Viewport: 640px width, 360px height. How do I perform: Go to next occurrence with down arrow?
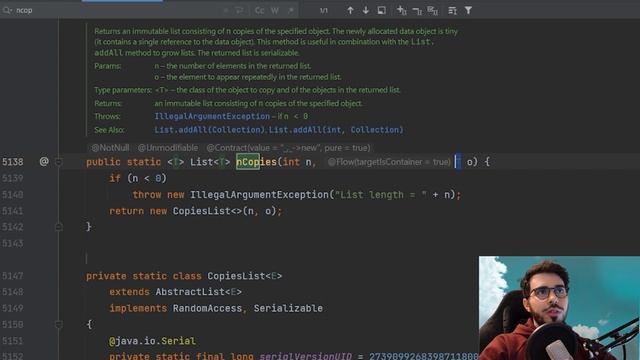366,11
